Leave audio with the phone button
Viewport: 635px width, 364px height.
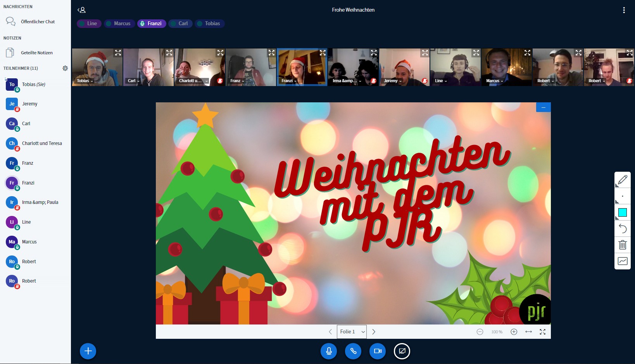point(353,351)
